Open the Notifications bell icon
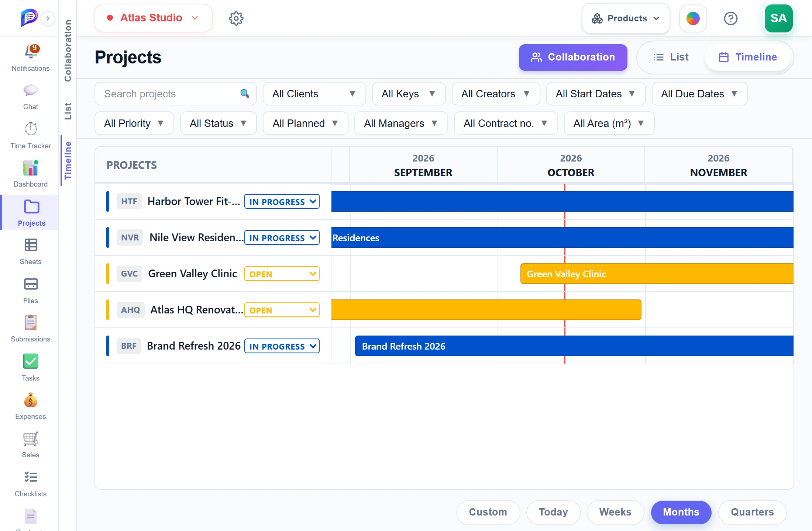Image resolution: width=812 pixels, height=531 pixels. [x=31, y=52]
